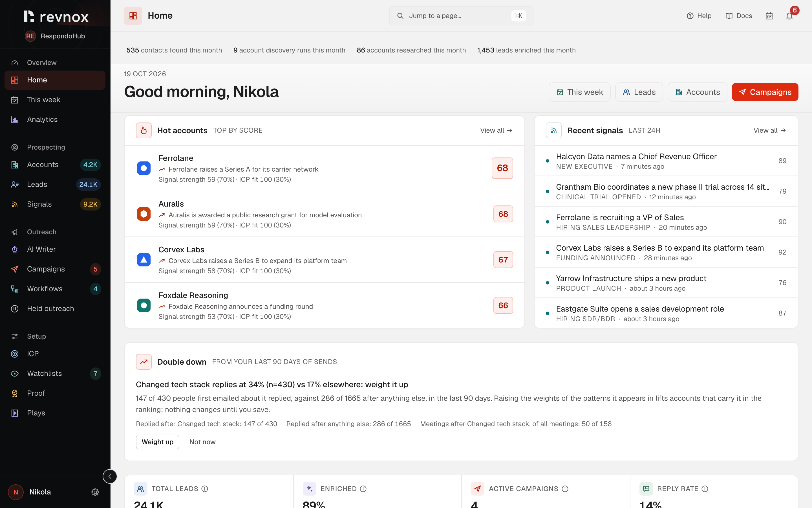Open the Foxdale Reasoning account name
812x508 pixels.
coord(193,295)
